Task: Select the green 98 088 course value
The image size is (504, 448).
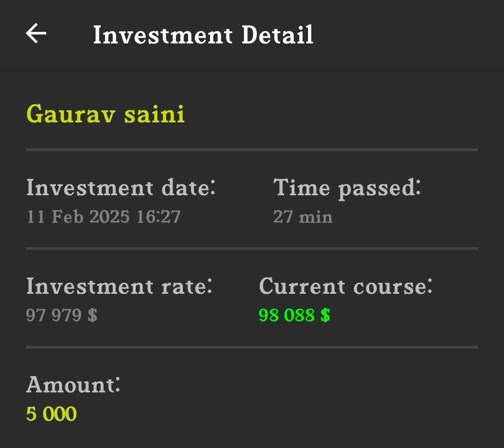Action: tap(287, 315)
